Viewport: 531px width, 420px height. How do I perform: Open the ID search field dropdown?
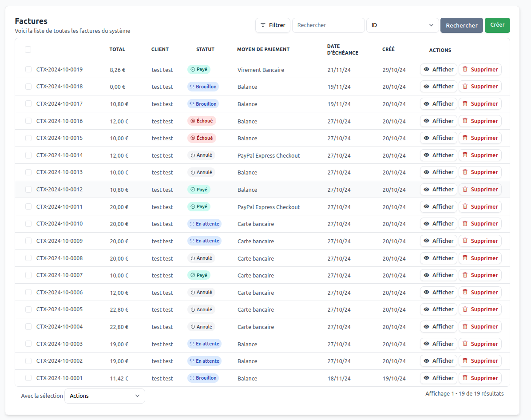point(402,25)
